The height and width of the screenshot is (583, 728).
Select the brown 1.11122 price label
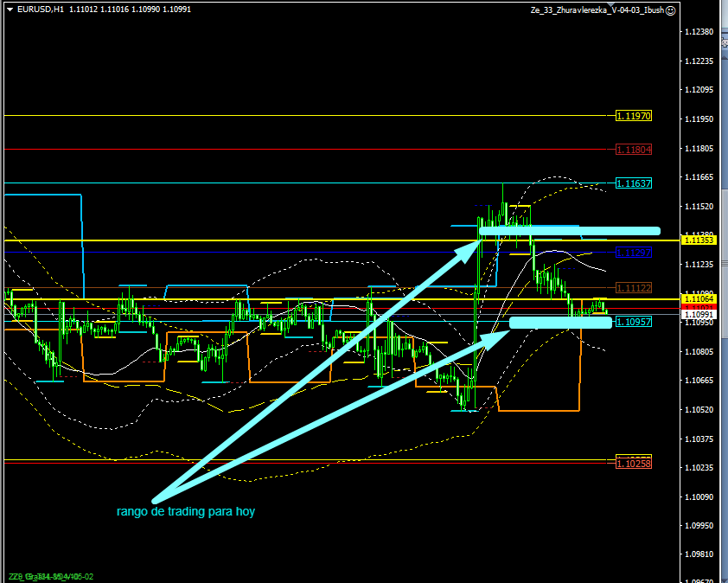pos(634,287)
